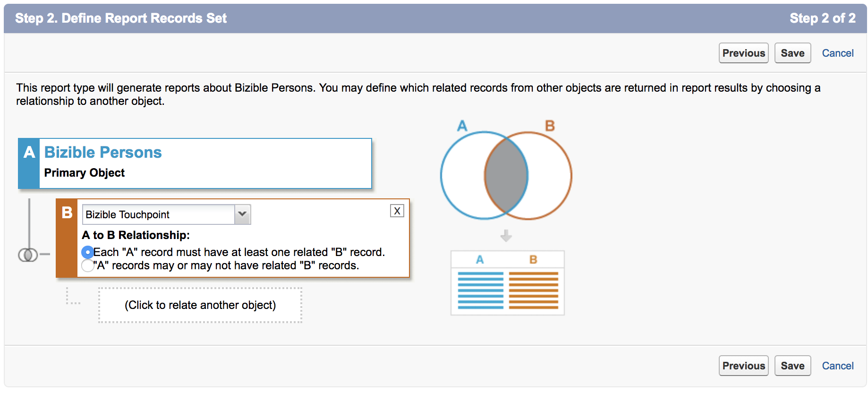Click the top Previous button

pyautogui.click(x=744, y=53)
